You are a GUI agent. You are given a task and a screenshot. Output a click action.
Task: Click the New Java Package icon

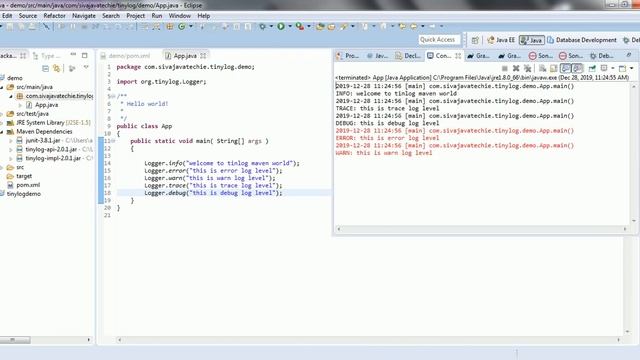[170, 27]
